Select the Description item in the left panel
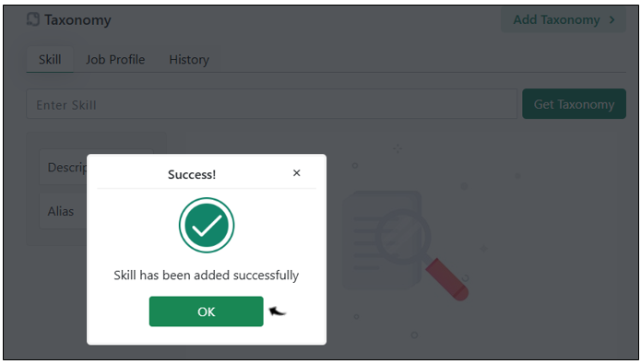641x364 pixels. click(x=64, y=167)
